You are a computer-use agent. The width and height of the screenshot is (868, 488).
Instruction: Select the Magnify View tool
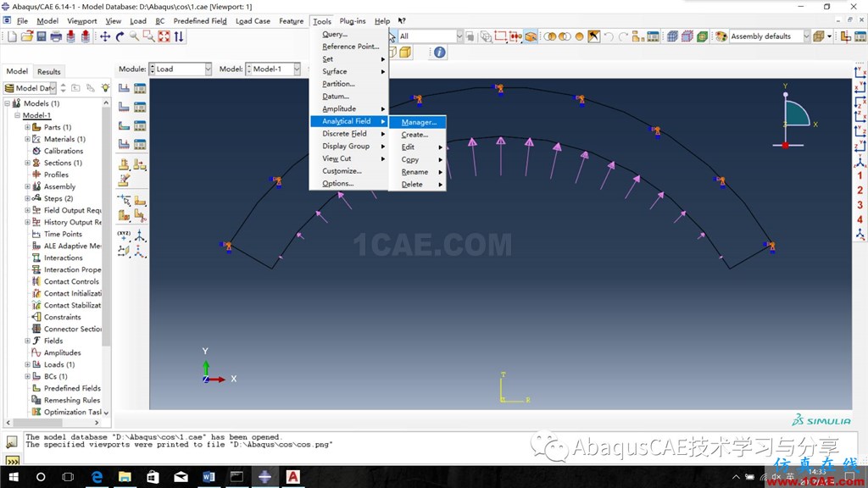pos(135,36)
